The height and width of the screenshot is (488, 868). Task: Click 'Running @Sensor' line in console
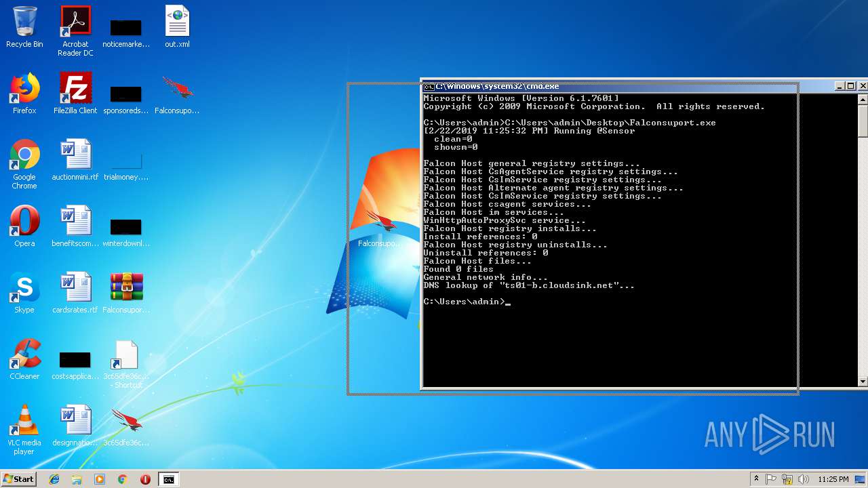(x=529, y=131)
